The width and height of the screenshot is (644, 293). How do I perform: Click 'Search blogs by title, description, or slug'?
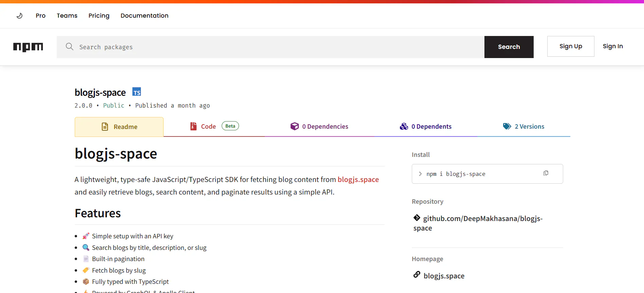[149, 248]
